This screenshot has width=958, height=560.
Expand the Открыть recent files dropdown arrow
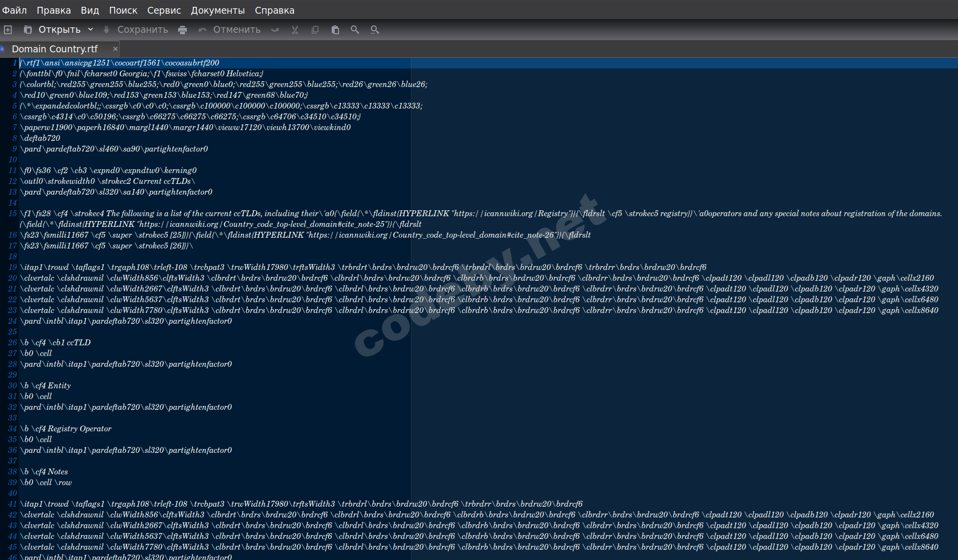(x=91, y=29)
